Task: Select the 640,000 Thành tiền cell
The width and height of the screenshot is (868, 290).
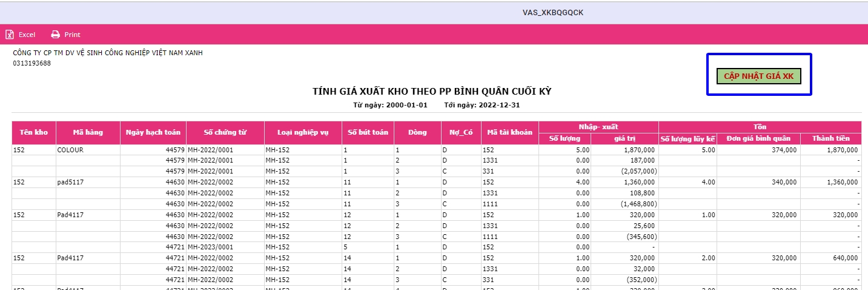Action: (846, 258)
